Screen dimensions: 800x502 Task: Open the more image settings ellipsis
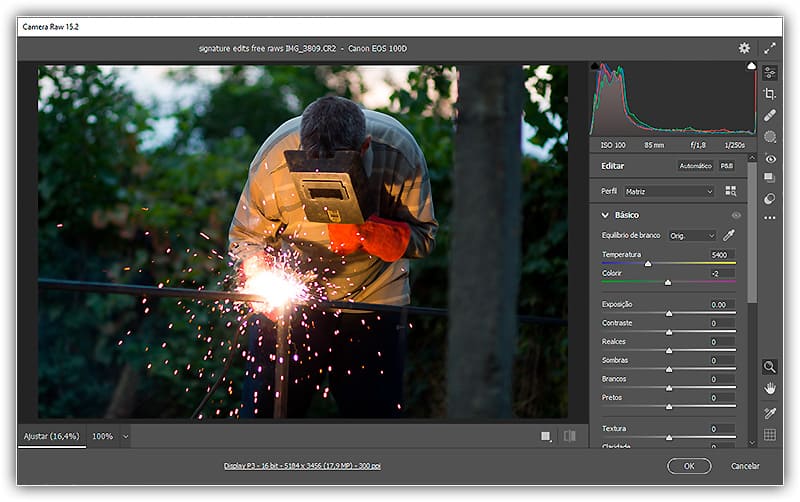click(x=769, y=218)
